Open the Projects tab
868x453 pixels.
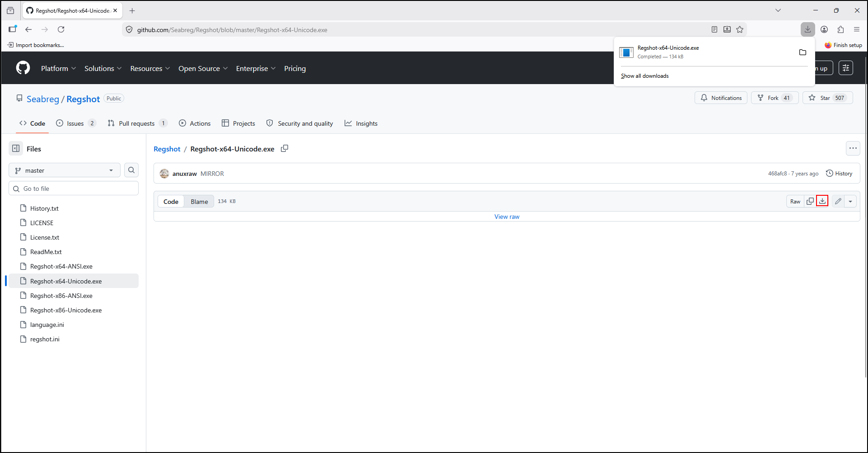coord(238,123)
